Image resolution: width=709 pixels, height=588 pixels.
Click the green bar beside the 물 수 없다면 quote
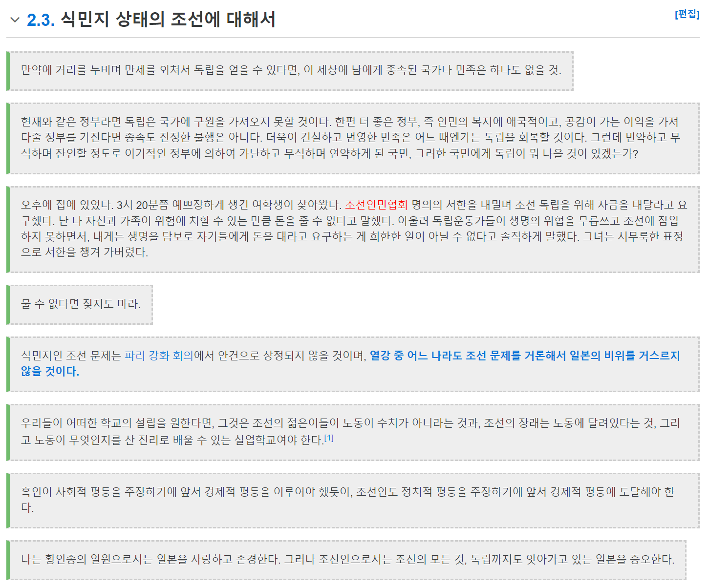[x=8, y=304]
